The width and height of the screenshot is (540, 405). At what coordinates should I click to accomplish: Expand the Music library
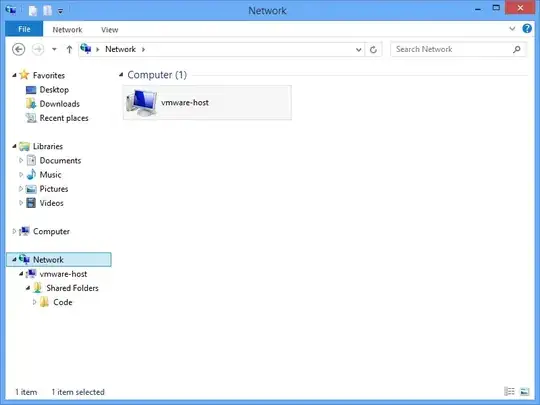[x=21, y=175]
